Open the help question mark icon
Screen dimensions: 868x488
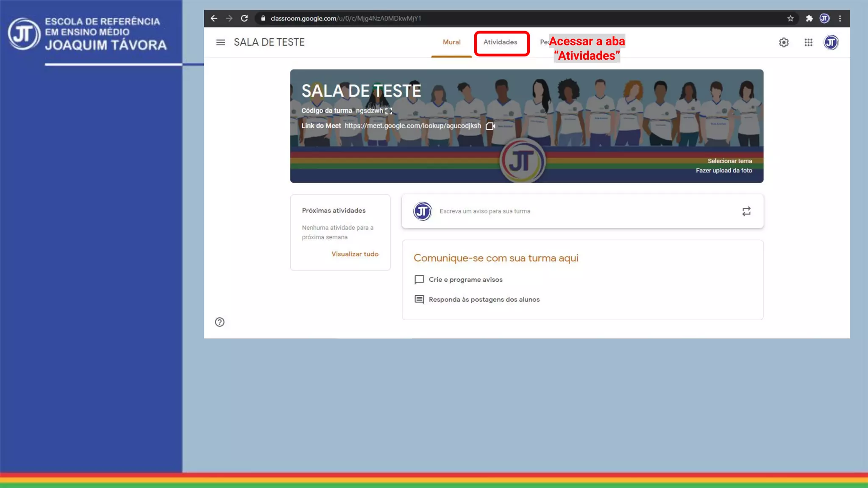(220, 322)
